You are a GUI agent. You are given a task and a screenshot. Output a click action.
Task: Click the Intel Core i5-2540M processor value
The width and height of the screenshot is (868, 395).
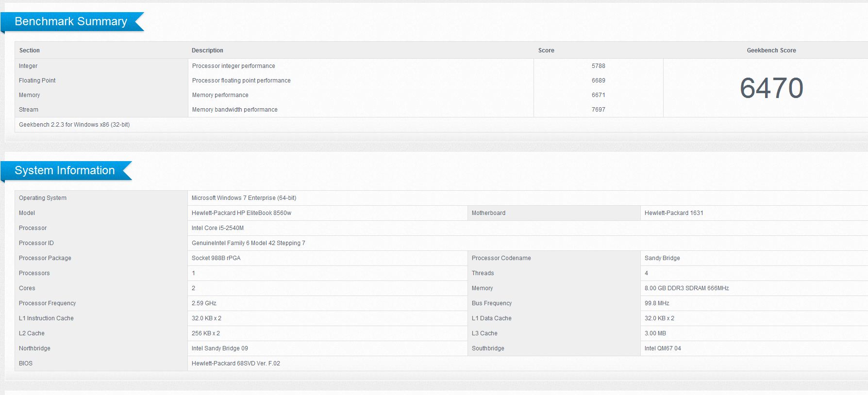click(x=217, y=228)
